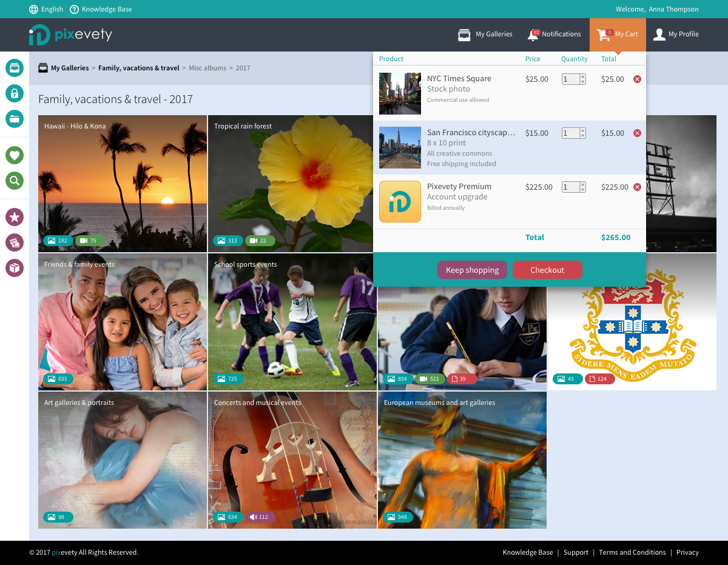Click the quantity field for San Francisco cityscape
Viewport: 728px width, 565px height.
tap(570, 133)
